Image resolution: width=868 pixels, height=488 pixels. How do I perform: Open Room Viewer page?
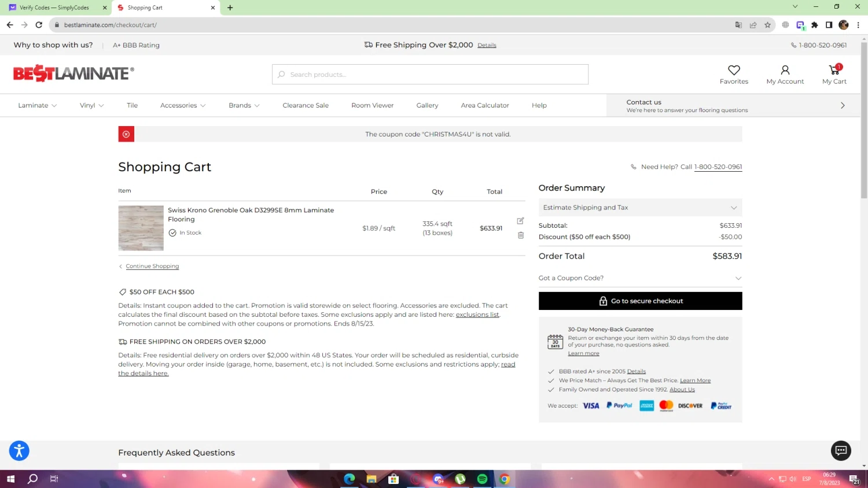click(373, 105)
